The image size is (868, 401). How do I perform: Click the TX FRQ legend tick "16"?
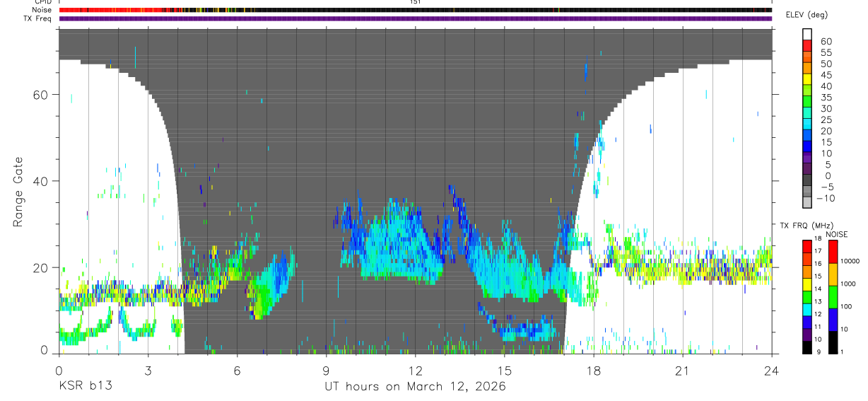click(819, 264)
